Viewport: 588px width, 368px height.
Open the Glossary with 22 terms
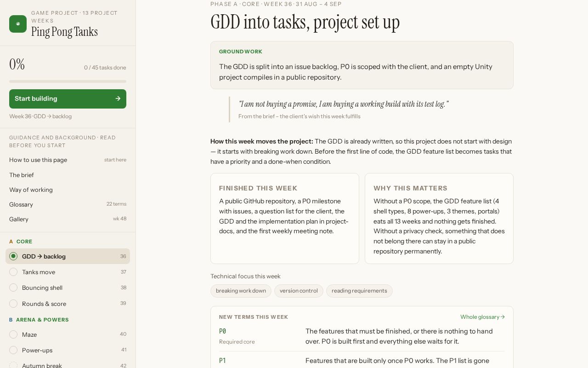68,204
